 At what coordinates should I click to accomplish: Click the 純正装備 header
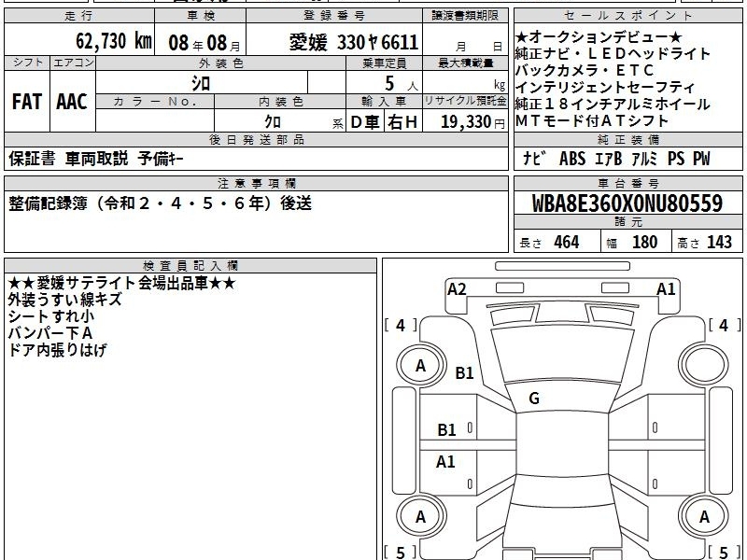(x=627, y=139)
